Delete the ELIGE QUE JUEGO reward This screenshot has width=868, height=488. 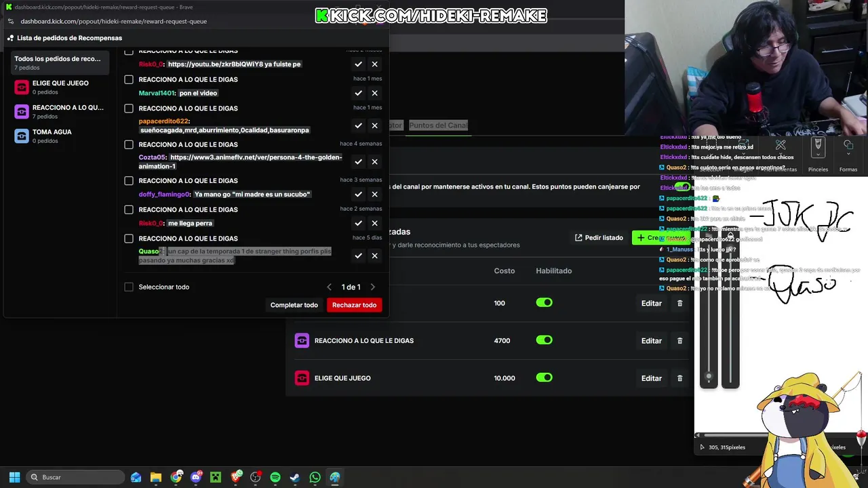[x=679, y=378]
